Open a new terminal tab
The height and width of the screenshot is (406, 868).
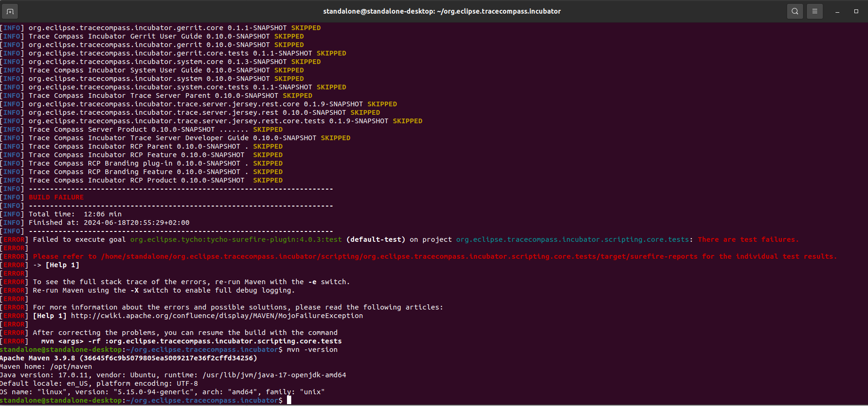tap(10, 11)
